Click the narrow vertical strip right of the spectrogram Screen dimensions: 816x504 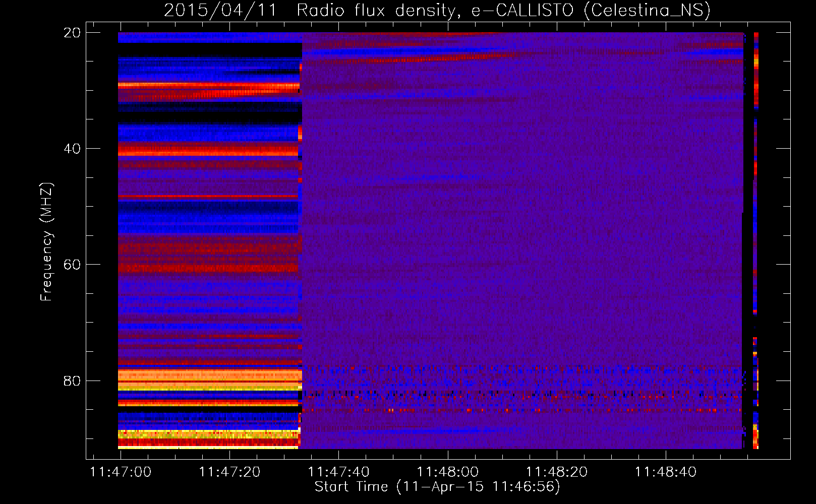coord(755,240)
